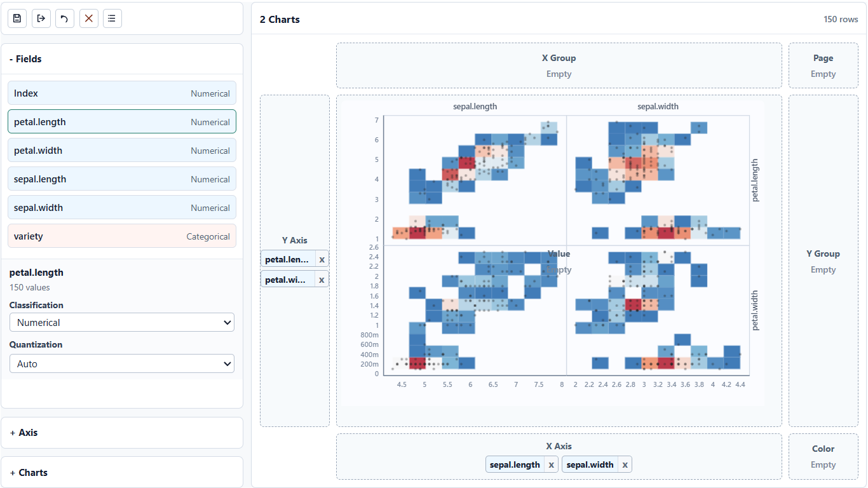Viewport: 868px width, 488px height.
Task: Click the petal.width field in the list
Action: [122, 150]
